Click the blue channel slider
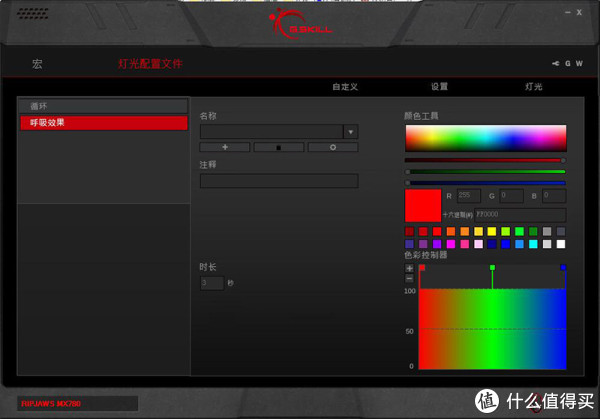 (485, 183)
